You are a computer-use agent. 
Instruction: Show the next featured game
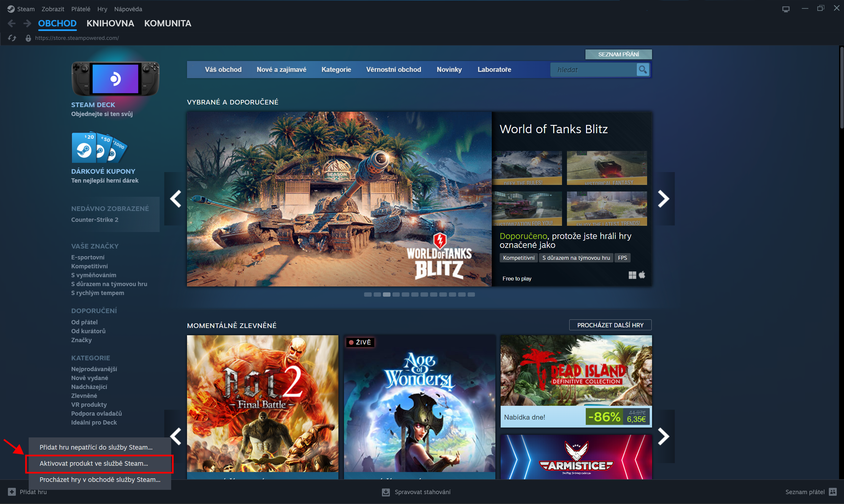click(663, 199)
